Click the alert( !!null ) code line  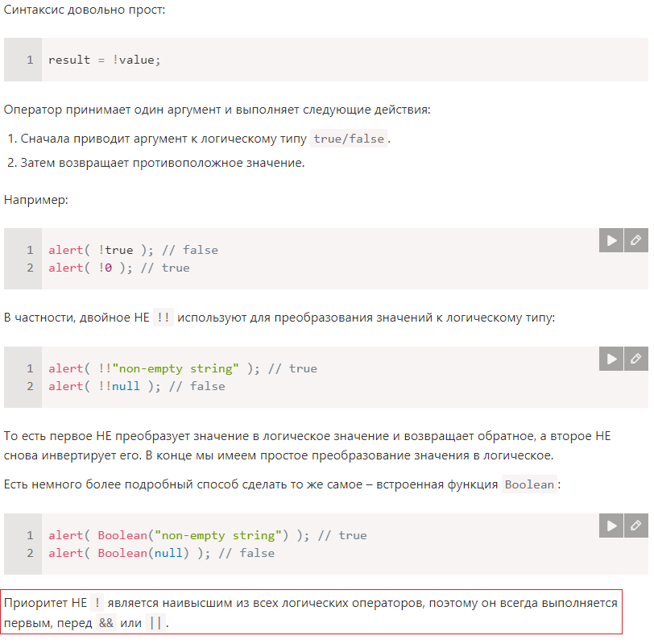(x=136, y=387)
